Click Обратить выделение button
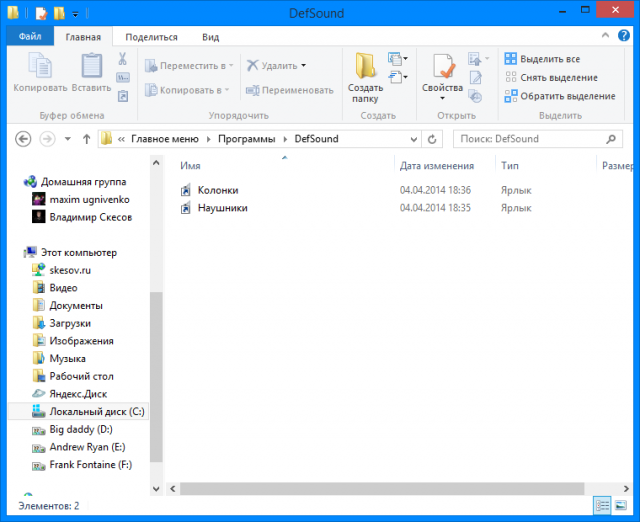Screen dimensions: 640x522 pos(560,96)
